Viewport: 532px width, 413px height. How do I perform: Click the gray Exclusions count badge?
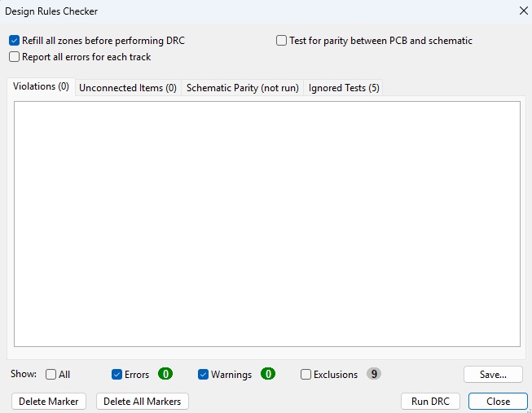pyautogui.click(x=374, y=374)
